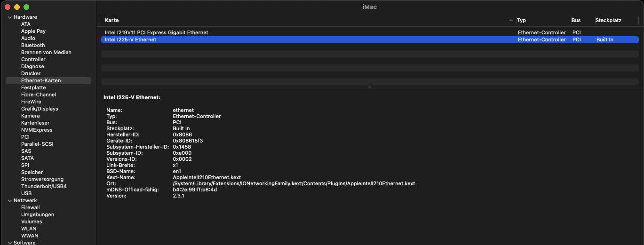Open SATA in the sidebar
644x245 pixels.
point(27,158)
